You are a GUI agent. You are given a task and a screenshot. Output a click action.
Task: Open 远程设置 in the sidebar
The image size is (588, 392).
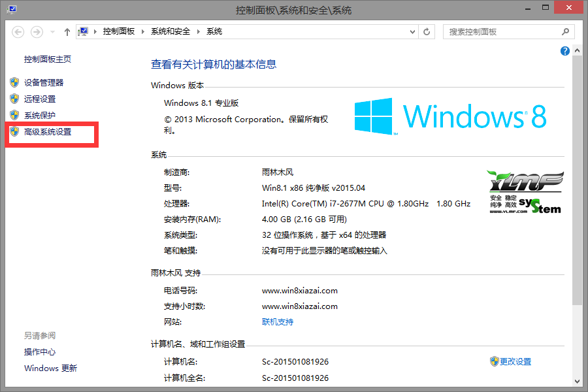pyautogui.click(x=40, y=99)
